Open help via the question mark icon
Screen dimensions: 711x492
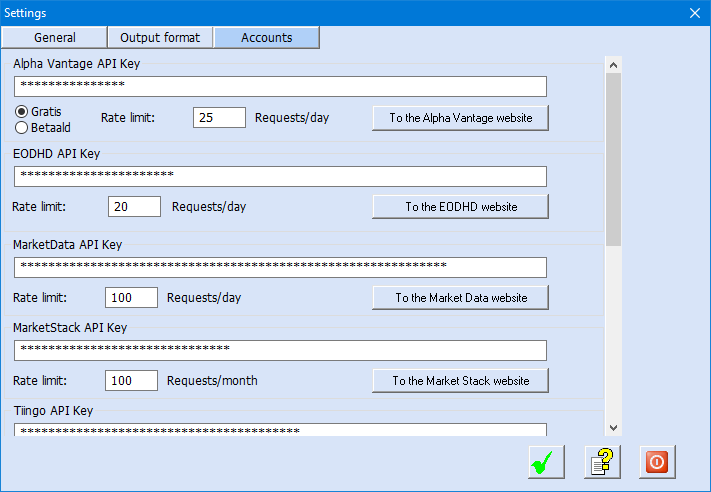[602, 462]
